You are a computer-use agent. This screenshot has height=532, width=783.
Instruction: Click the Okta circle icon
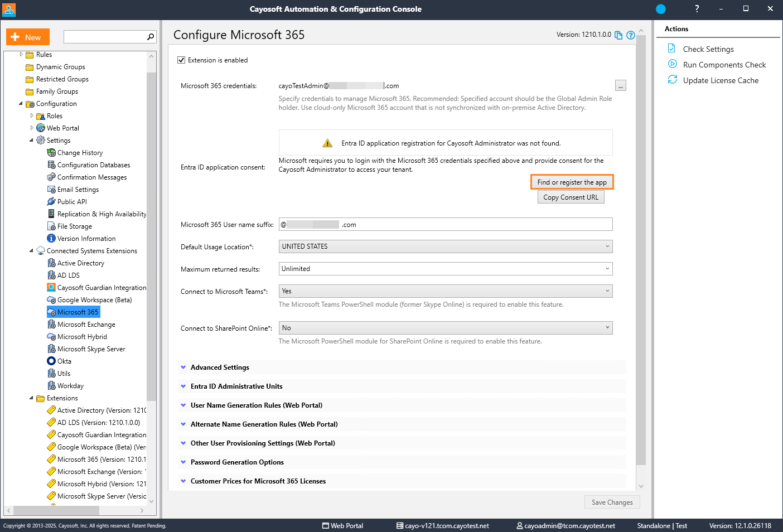[x=51, y=361]
